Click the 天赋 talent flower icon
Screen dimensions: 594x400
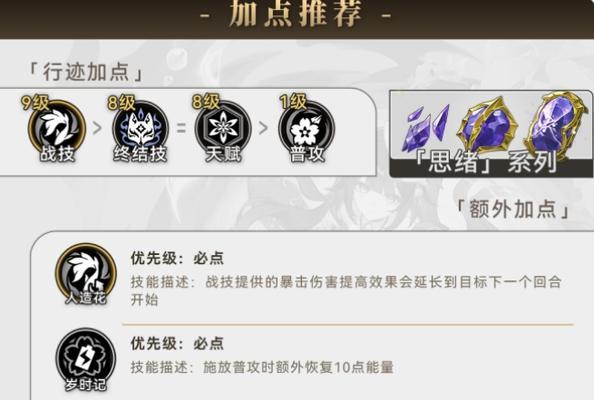click(x=223, y=128)
